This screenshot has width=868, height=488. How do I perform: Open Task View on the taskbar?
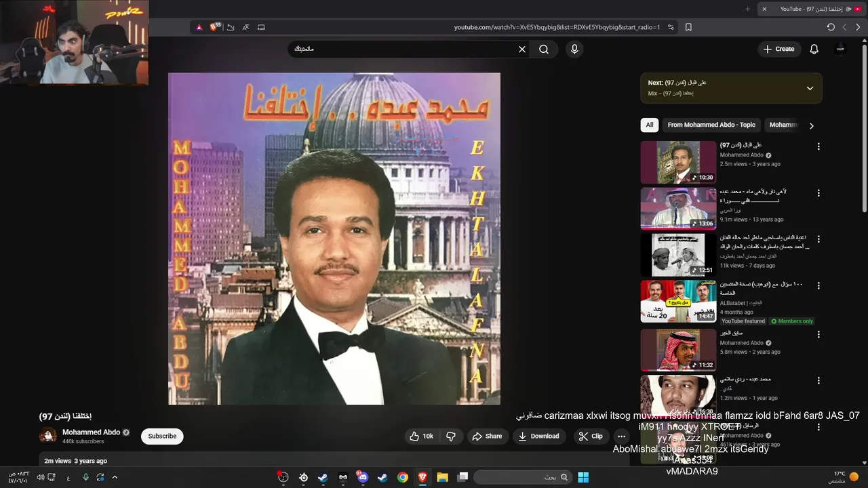[x=462, y=477]
